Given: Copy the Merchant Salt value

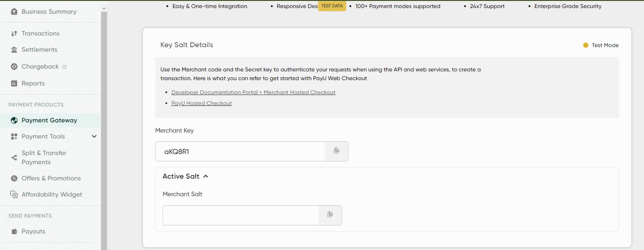Looking at the screenshot, I should (330, 215).
